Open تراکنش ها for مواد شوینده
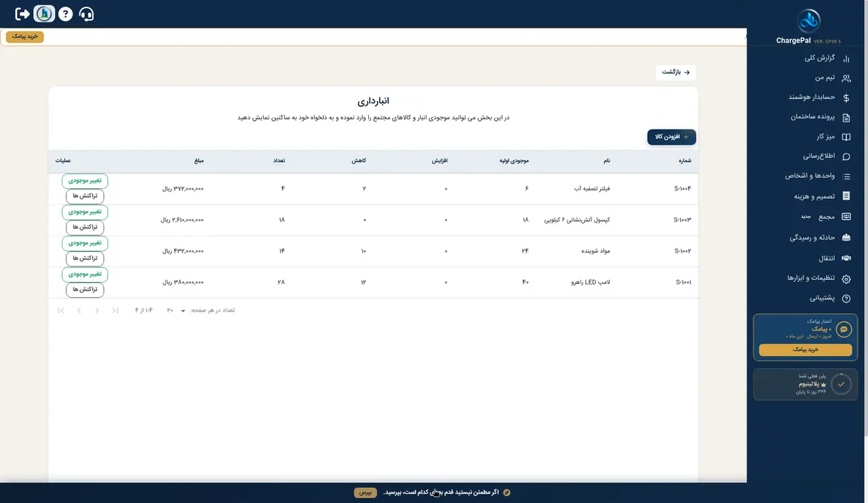 pos(85,258)
